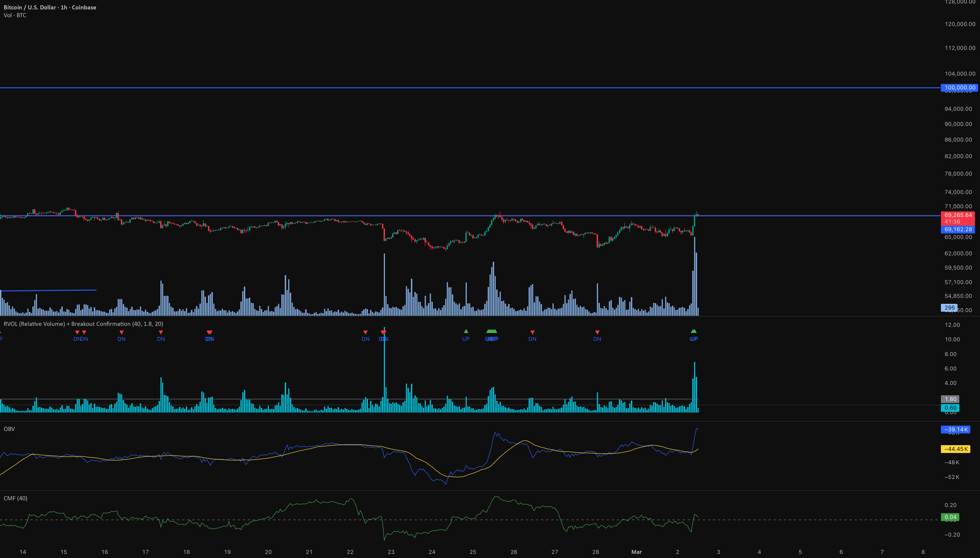980x558 pixels.
Task: Click the 112,000.00 price axis value
Action: pos(960,48)
